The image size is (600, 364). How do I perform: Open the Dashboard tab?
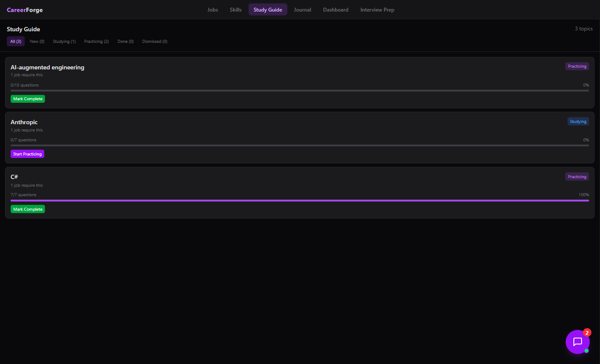point(336,10)
